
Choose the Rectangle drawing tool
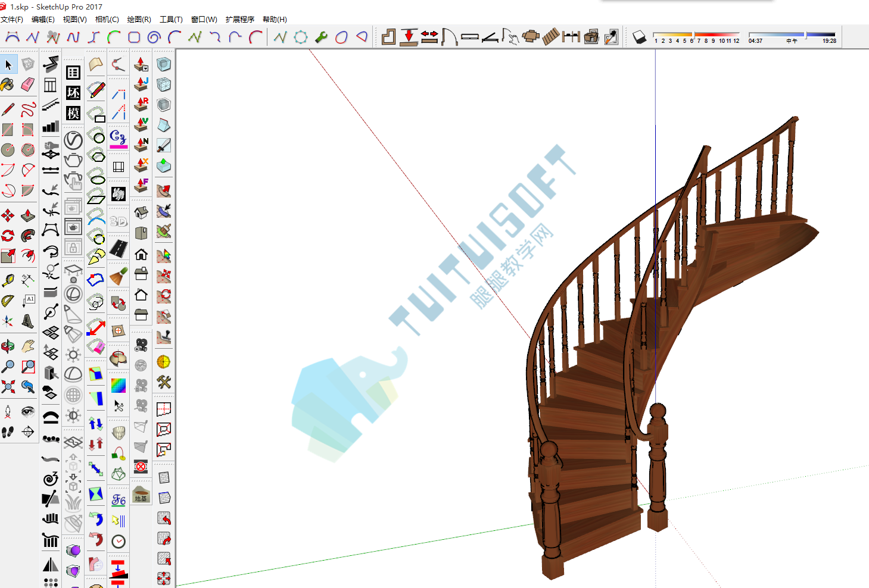click(x=8, y=130)
